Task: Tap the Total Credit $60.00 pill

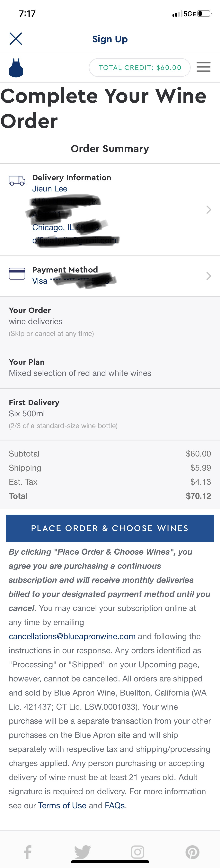Action: point(140,67)
